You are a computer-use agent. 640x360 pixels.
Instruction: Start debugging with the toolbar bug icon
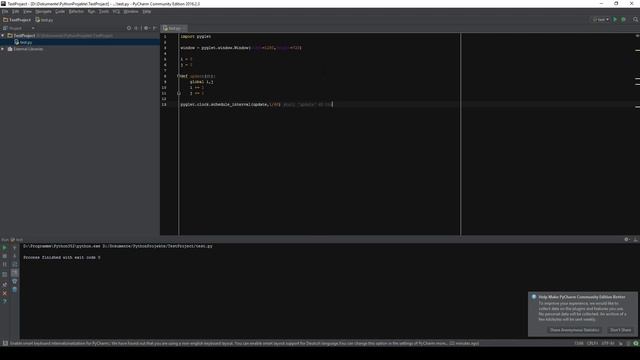(x=623, y=20)
